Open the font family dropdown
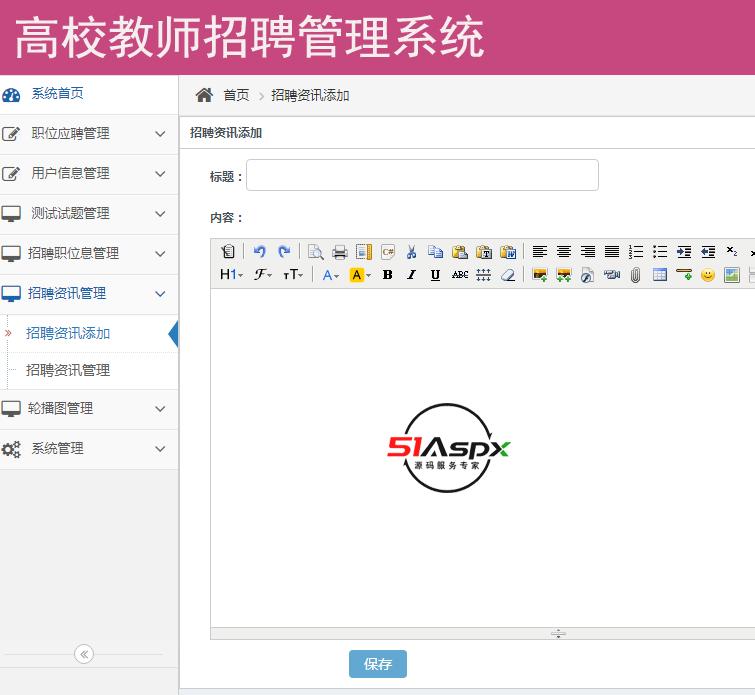 [263, 275]
